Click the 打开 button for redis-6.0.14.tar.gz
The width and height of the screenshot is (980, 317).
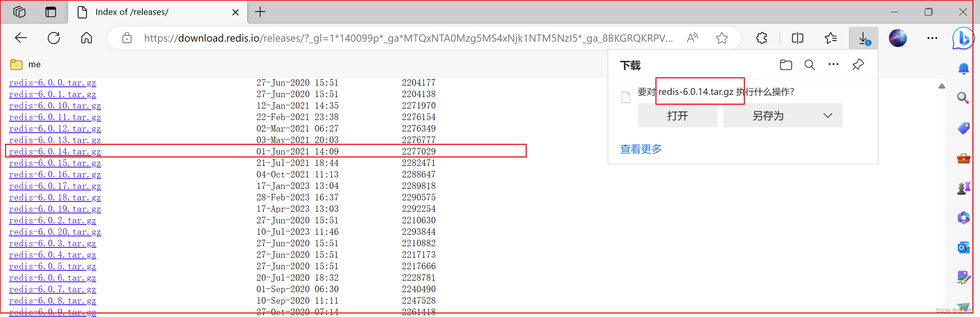point(677,115)
